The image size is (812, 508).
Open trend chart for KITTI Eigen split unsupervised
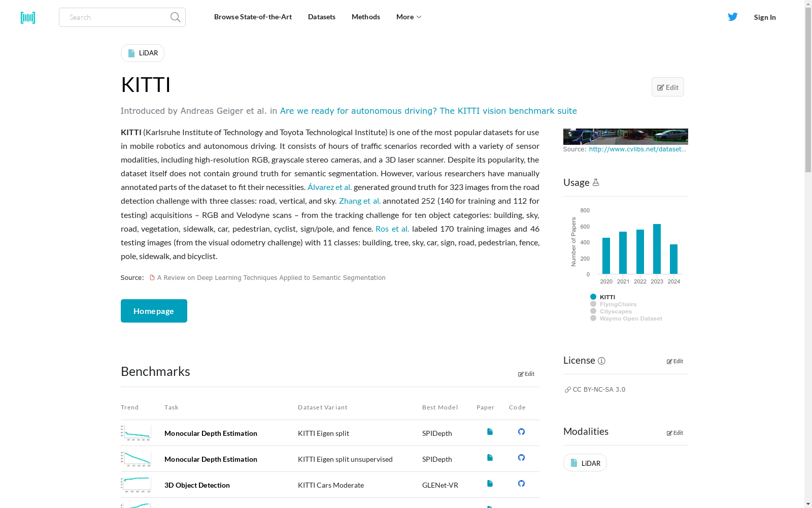(x=136, y=459)
